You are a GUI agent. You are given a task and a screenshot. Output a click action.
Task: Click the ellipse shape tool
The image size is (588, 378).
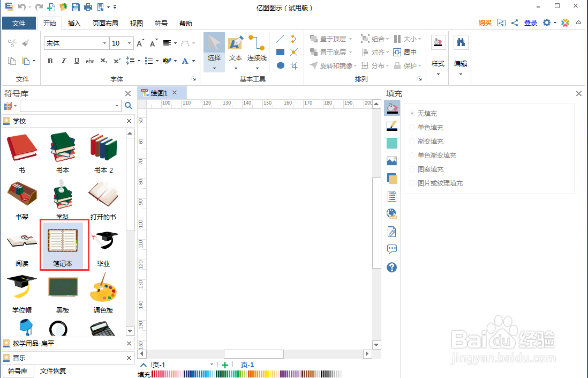(280, 65)
